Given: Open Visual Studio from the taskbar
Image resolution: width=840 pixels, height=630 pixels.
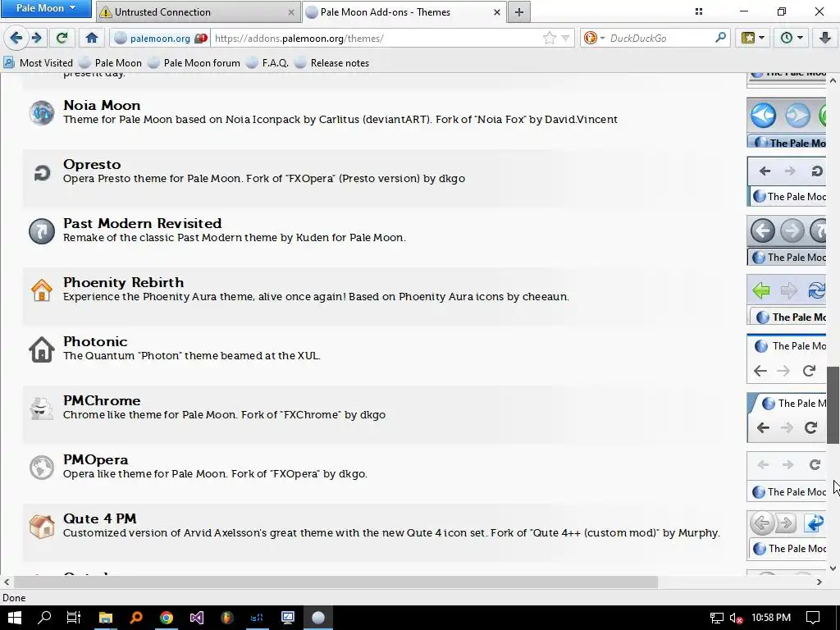Looking at the screenshot, I should [197, 618].
